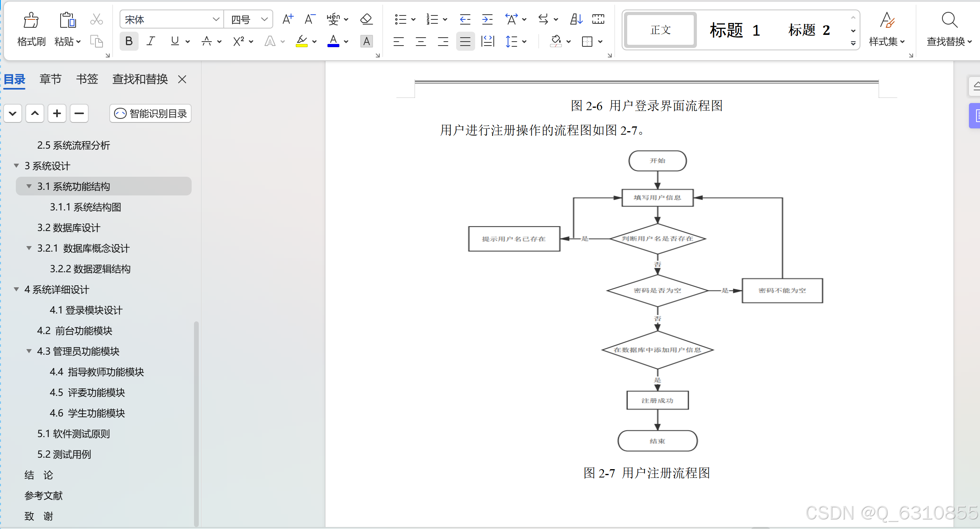The width and height of the screenshot is (980, 529).
Task: Click the yellow highlight color button
Action: [x=302, y=41]
